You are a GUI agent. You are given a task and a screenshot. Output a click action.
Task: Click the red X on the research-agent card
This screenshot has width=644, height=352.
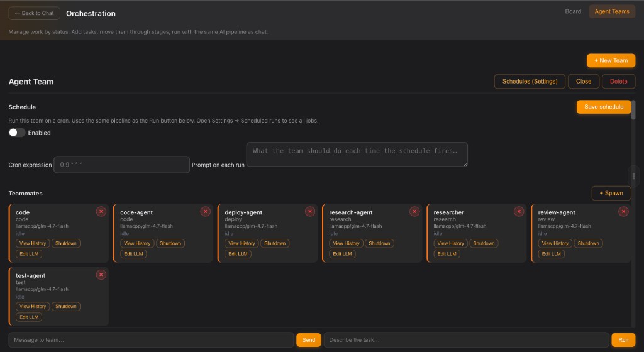pyautogui.click(x=414, y=212)
